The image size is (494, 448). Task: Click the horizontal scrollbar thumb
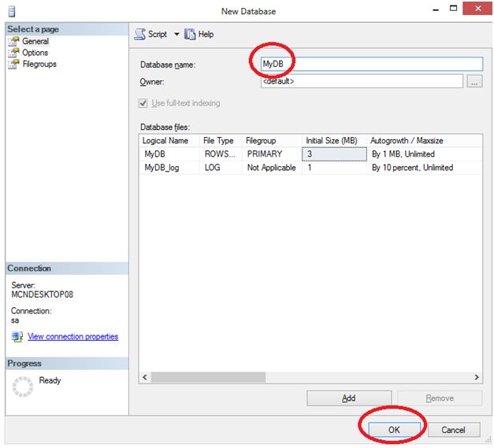point(208,377)
